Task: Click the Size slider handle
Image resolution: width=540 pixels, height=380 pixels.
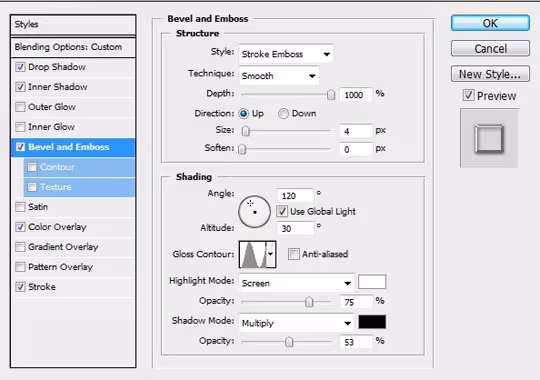Action: pyautogui.click(x=246, y=131)
